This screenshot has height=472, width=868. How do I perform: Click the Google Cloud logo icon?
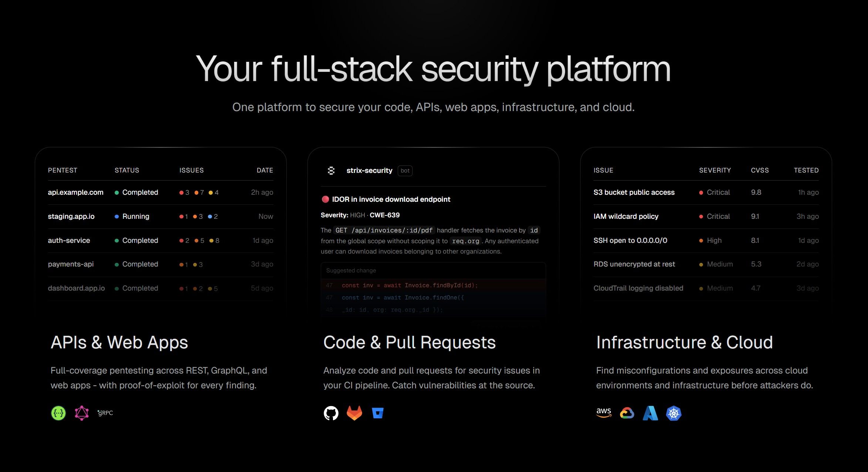627,413
